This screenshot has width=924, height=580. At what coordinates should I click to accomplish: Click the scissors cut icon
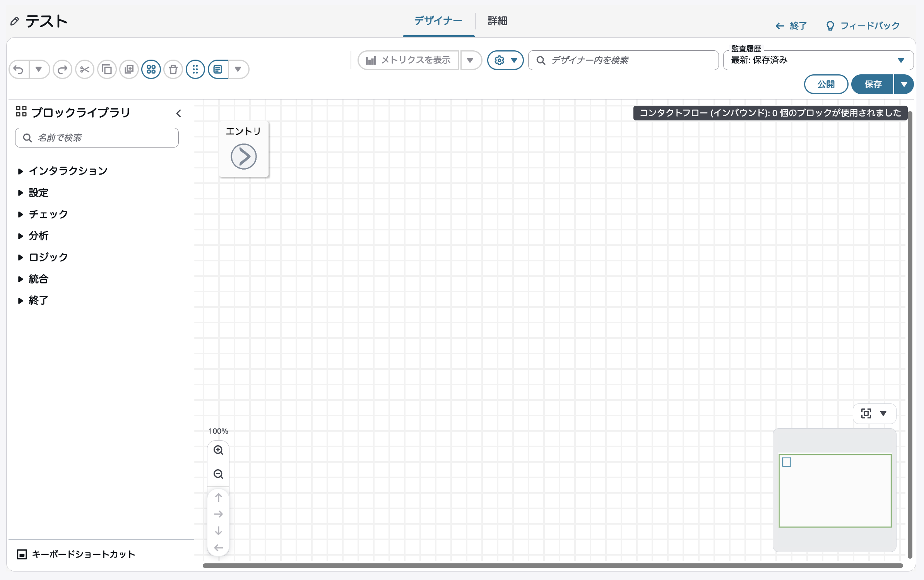point(85,70)
